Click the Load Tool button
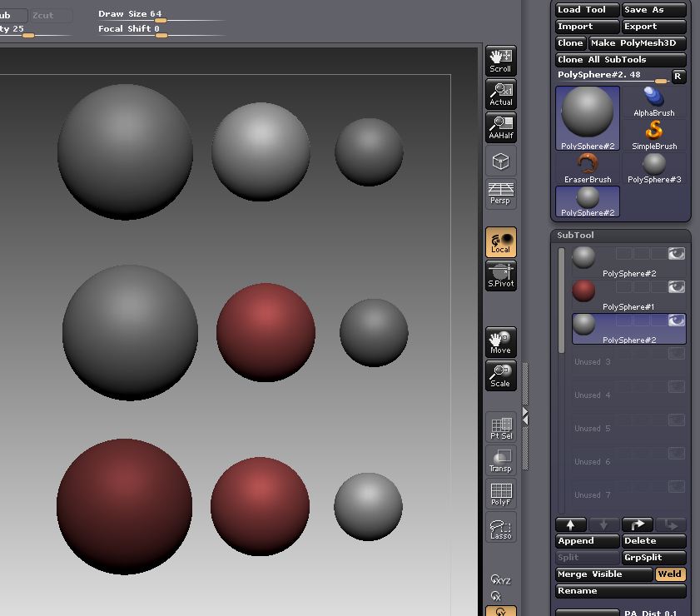The width and height of the screenshot is (700, 616). click(587, 10)
